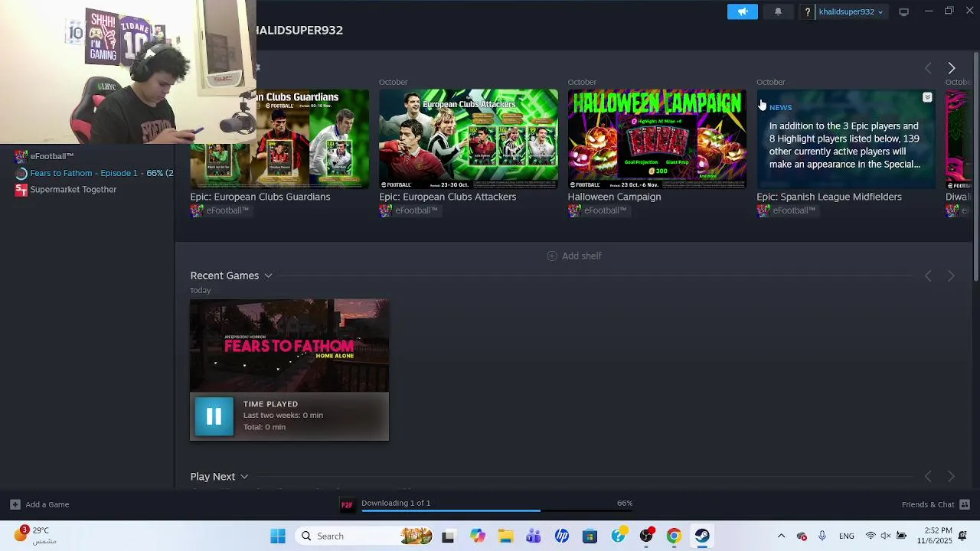Open the Halloween Campaign news image

tap(657, 139)
